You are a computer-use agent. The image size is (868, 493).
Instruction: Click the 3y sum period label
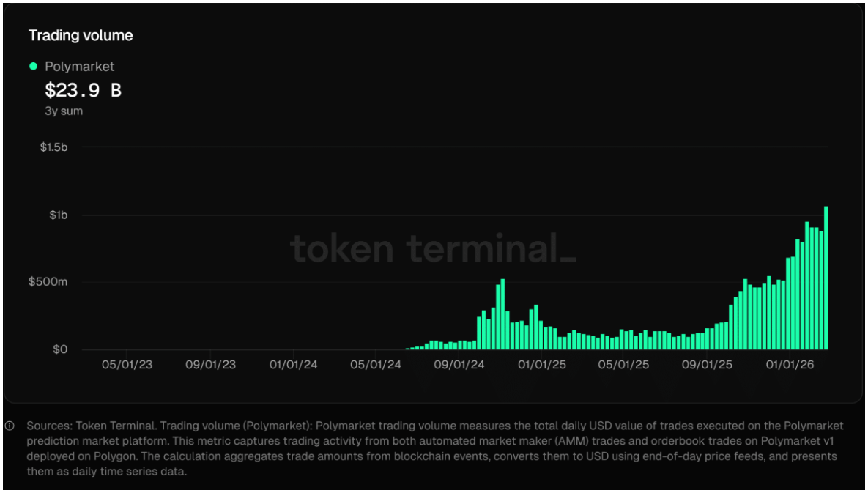point(64,111)
